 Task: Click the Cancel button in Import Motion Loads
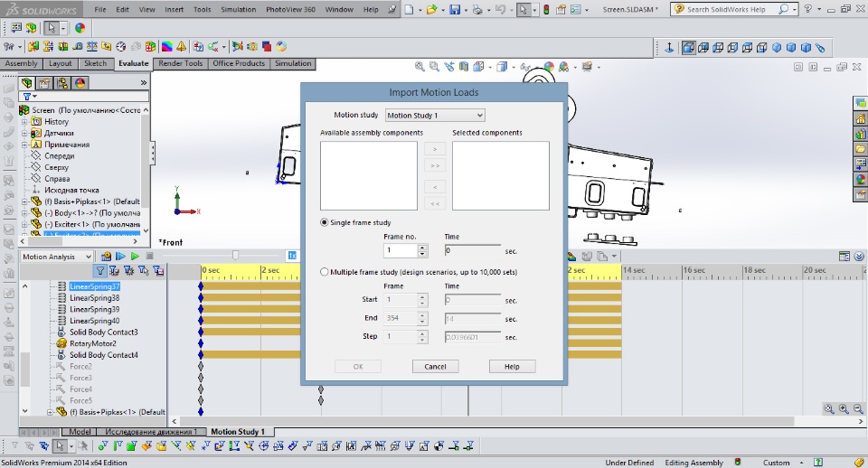435,366
